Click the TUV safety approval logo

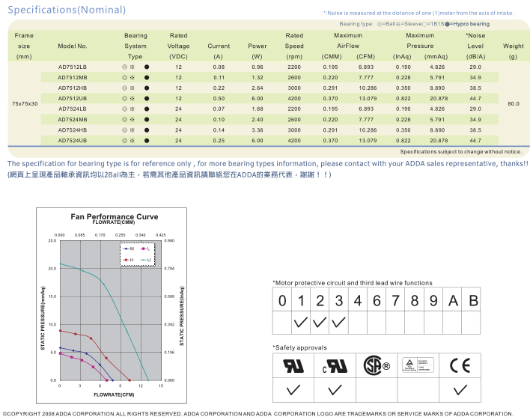click(x=418, y=365)
